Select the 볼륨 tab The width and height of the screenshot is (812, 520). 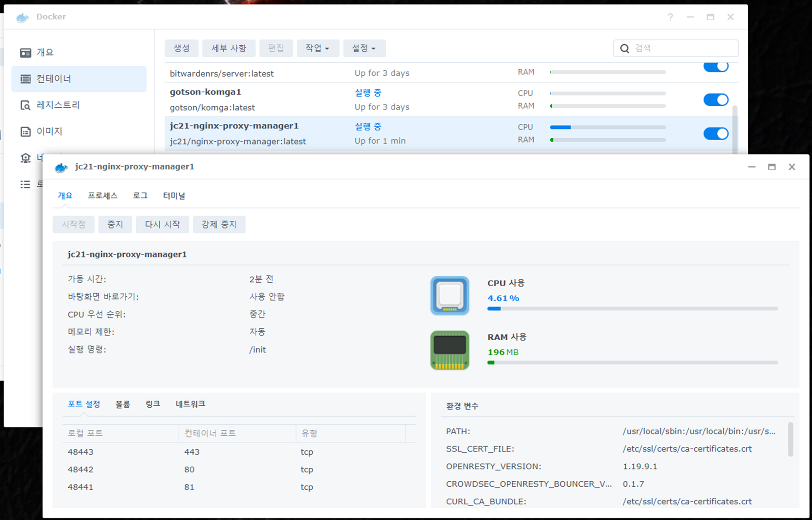(123, 404)
